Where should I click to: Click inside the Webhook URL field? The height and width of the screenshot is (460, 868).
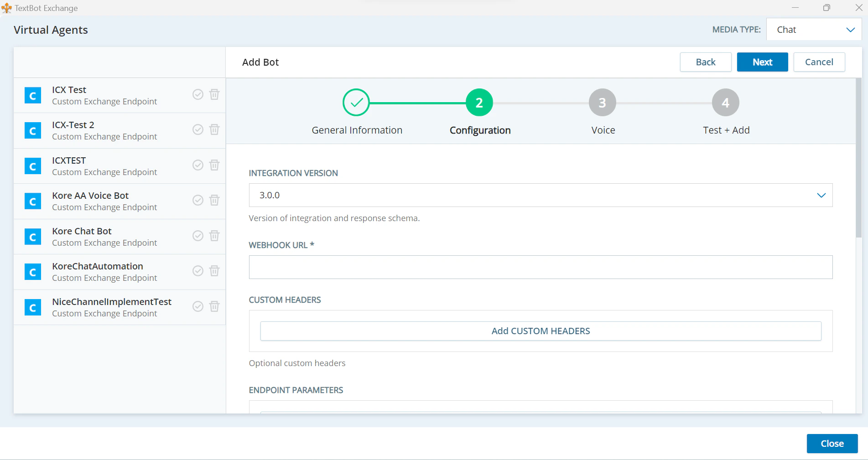[x=541, y=267]
